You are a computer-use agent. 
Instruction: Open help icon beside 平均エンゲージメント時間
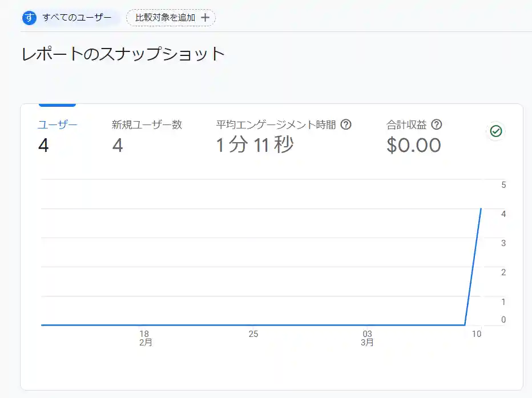(345, 124)
